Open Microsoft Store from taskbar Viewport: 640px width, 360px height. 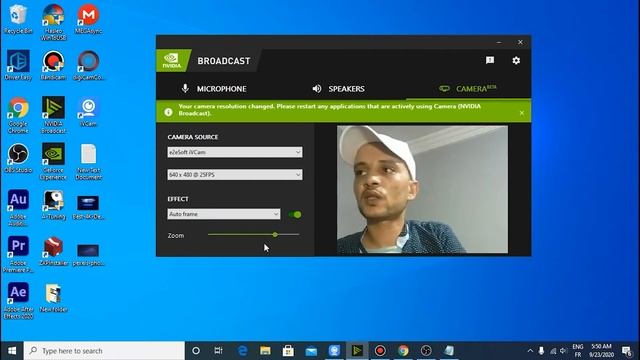point(288,351)
